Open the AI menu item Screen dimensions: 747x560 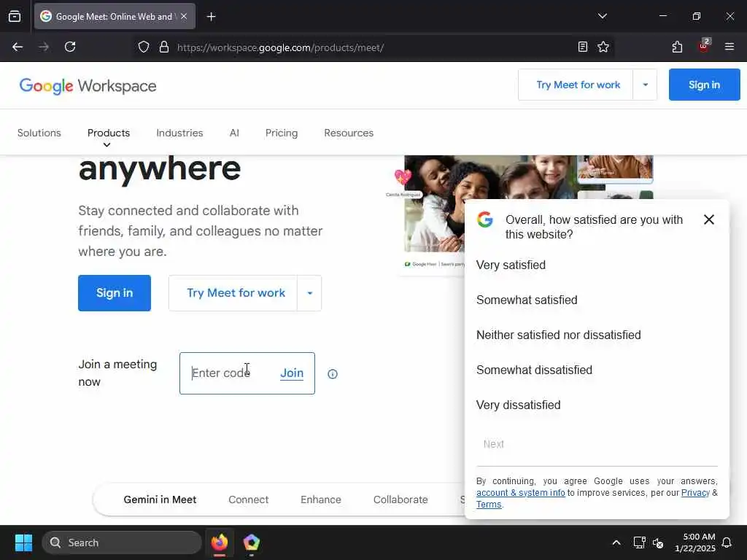(234, 133)
